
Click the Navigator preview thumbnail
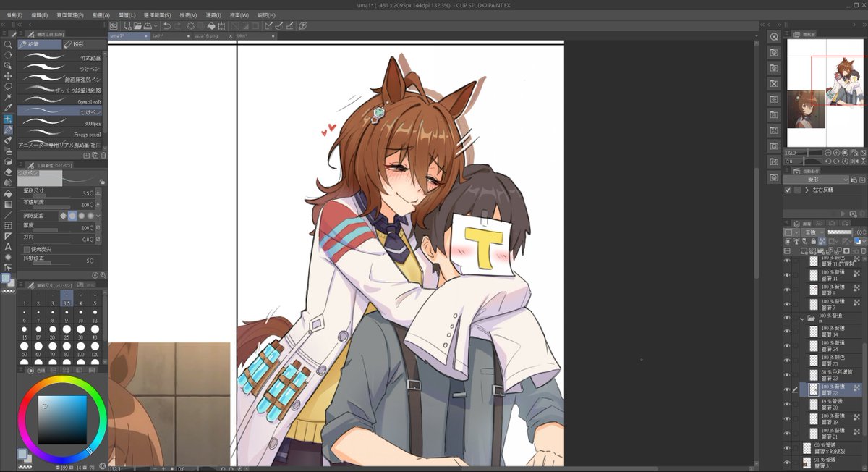point(825,93)
